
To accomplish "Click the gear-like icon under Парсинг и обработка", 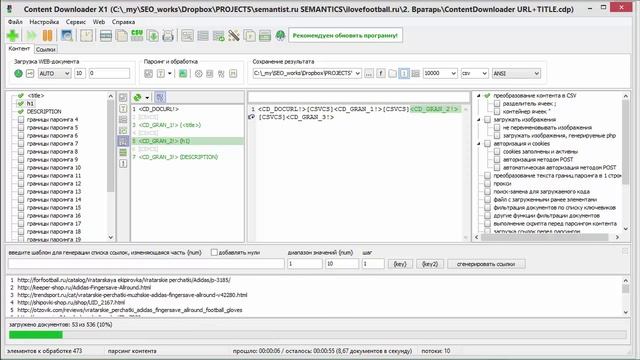I will tap(198, 73).
